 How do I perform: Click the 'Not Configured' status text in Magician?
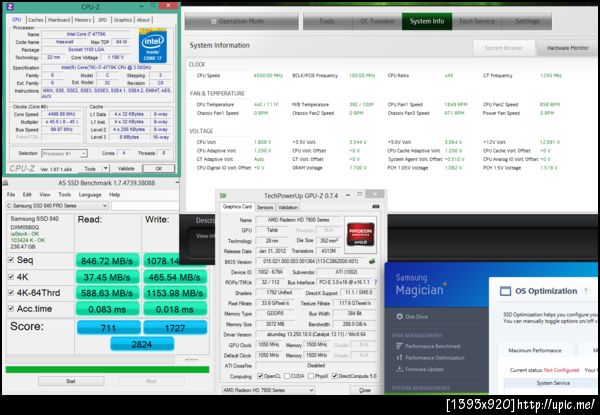point(562,370)
